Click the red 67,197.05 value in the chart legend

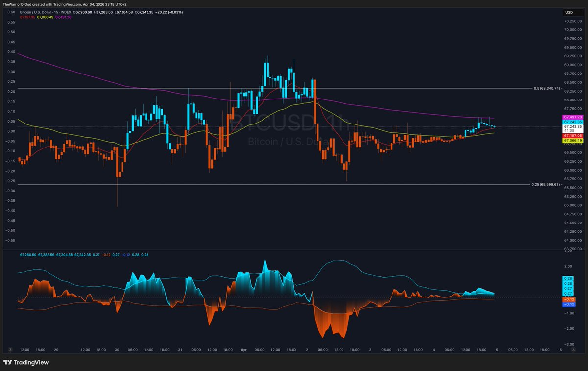click(x=28, y=17)
